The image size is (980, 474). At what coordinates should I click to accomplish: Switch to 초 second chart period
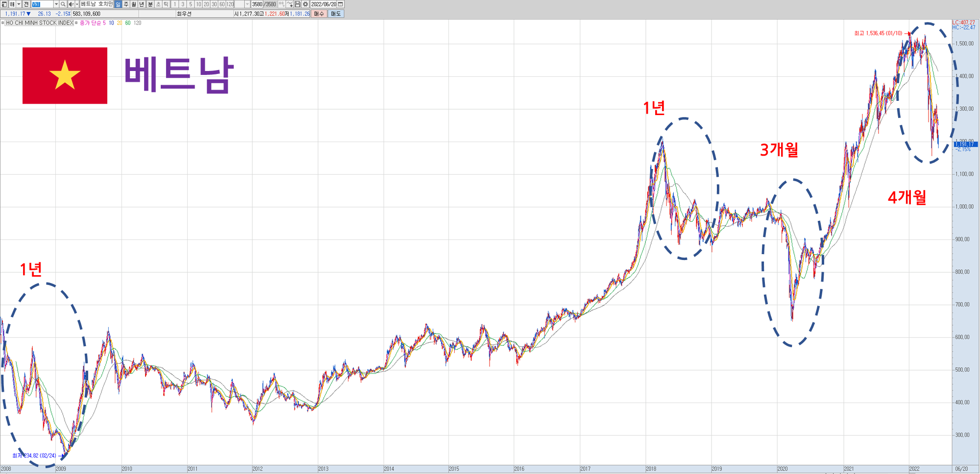(x=158, y=4)
